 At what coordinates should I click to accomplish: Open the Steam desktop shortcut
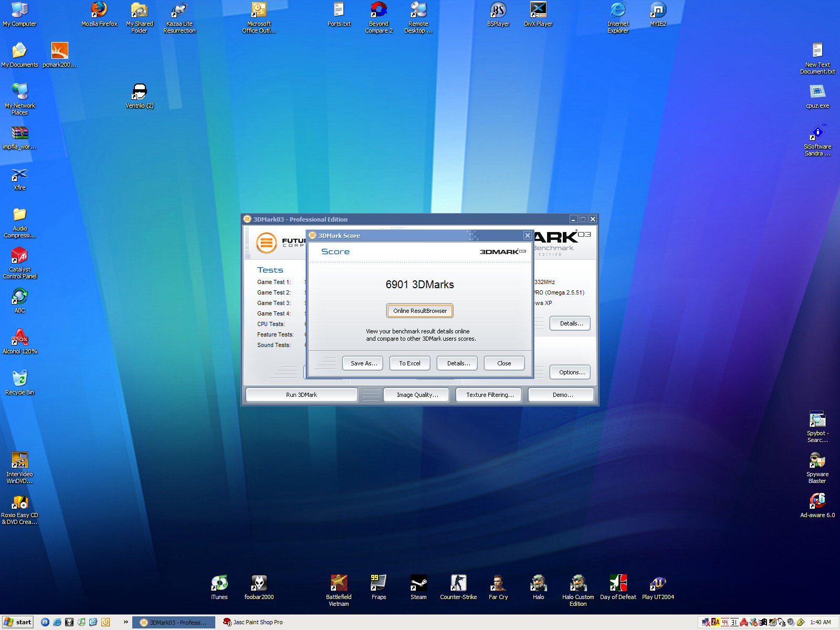(418, 587)
